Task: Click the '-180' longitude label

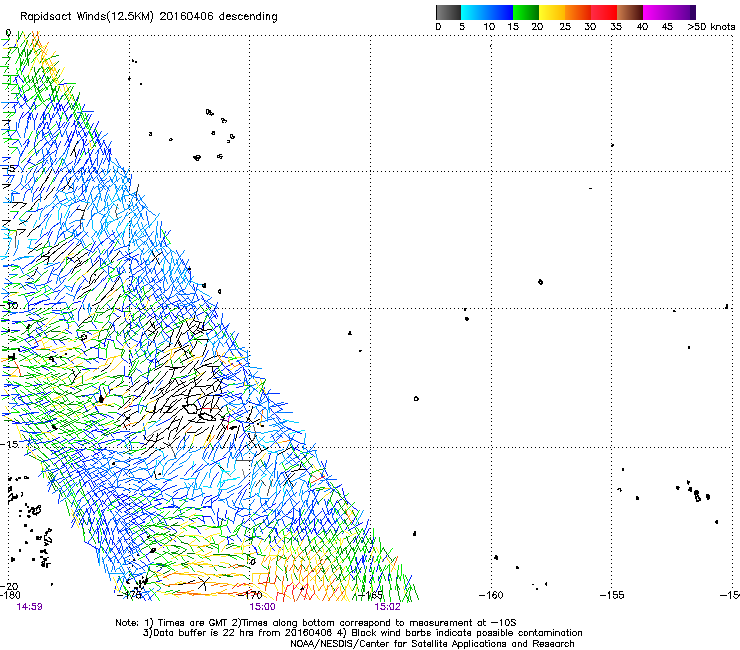Action: click(x=10, y=595)
